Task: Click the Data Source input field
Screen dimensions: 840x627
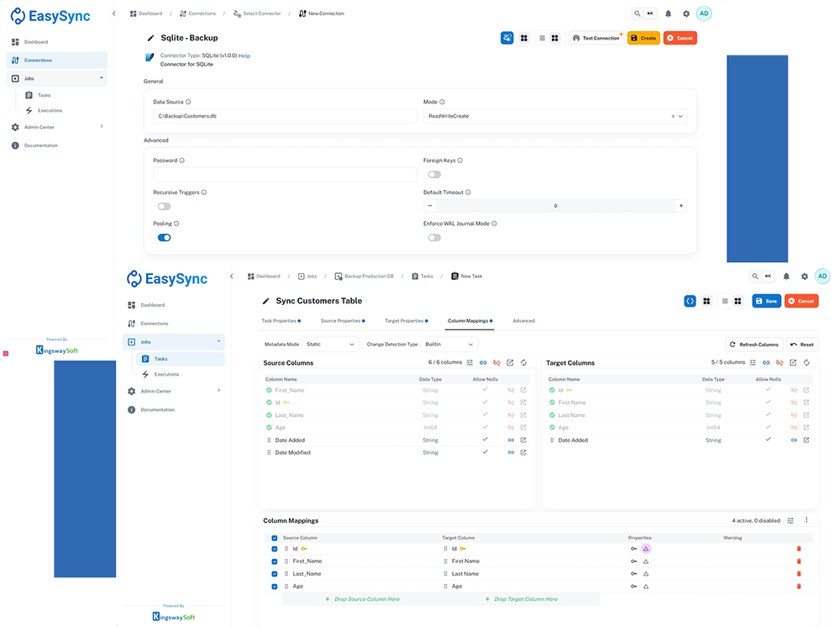Action: (x=285, y=116)
